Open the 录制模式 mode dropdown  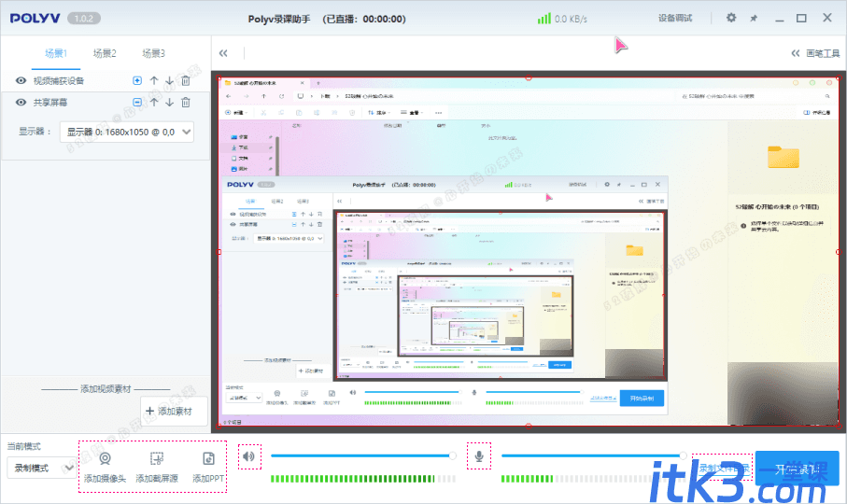click(x=41, y=468)
